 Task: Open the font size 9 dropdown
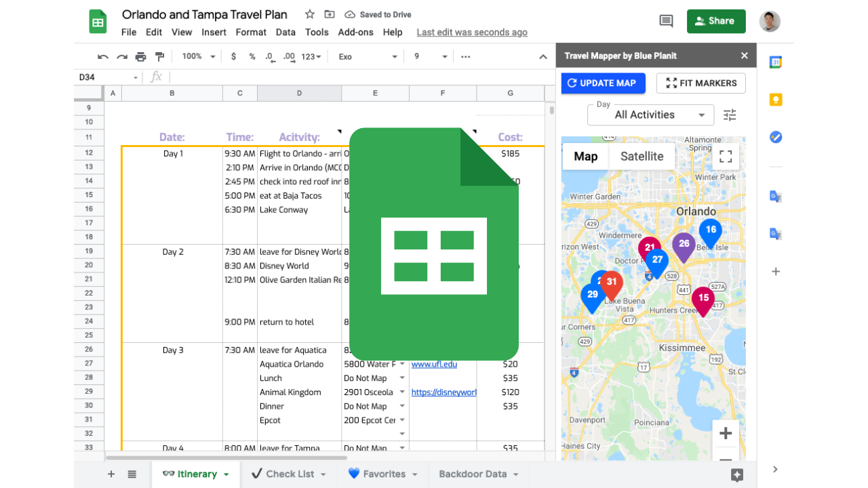pyautogui.click(x=431, y=57)
